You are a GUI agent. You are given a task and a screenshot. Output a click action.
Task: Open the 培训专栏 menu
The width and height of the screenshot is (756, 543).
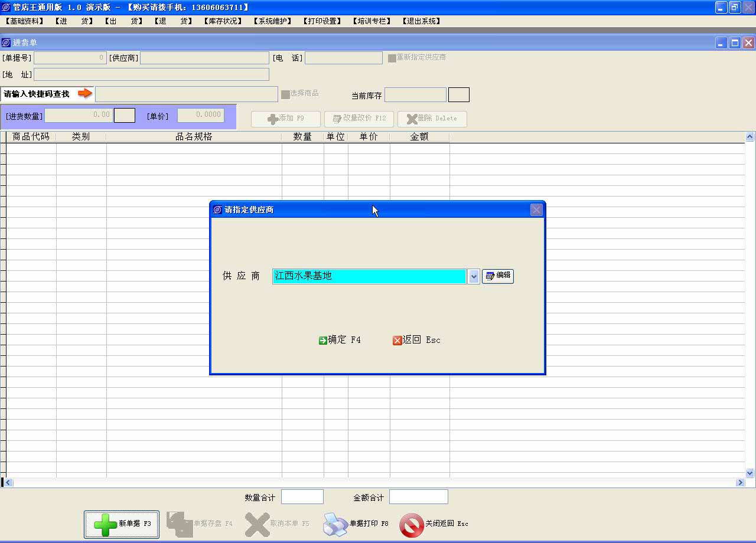tap(372, 21)
